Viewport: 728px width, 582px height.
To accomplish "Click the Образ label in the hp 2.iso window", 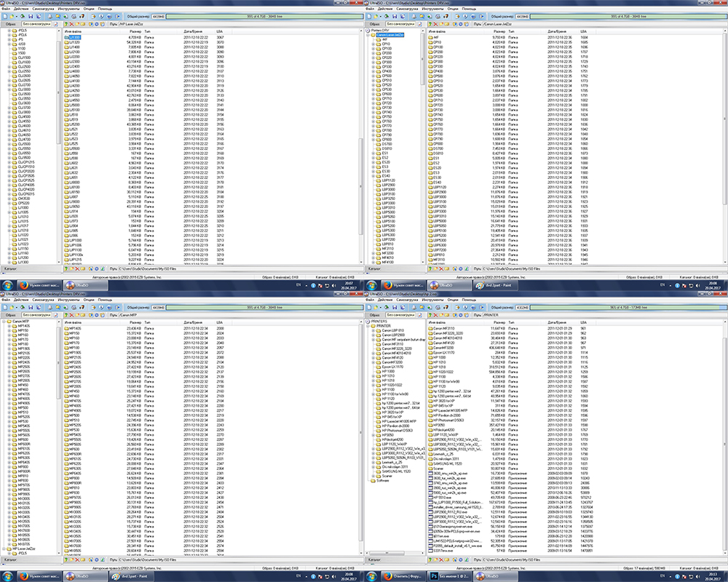I will click(x=373, y=314).
